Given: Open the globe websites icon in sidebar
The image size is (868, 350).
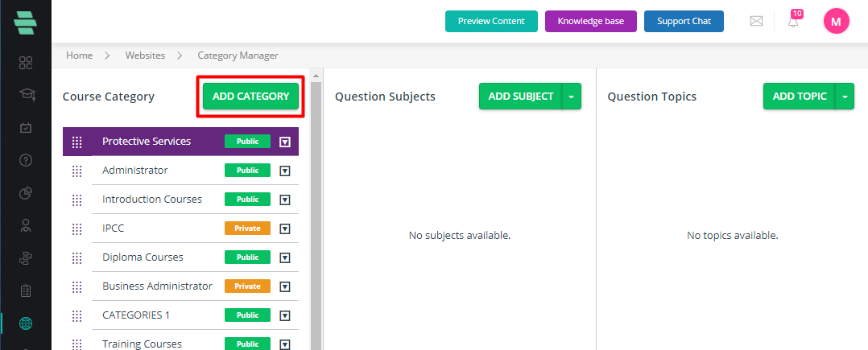Looking at the screenshot, I should point(26,323).
